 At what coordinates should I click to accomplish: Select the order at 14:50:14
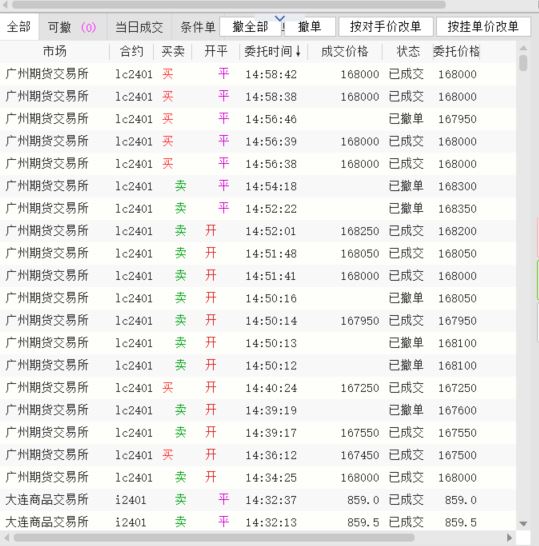pyautogui.click(x=258, y=321)
